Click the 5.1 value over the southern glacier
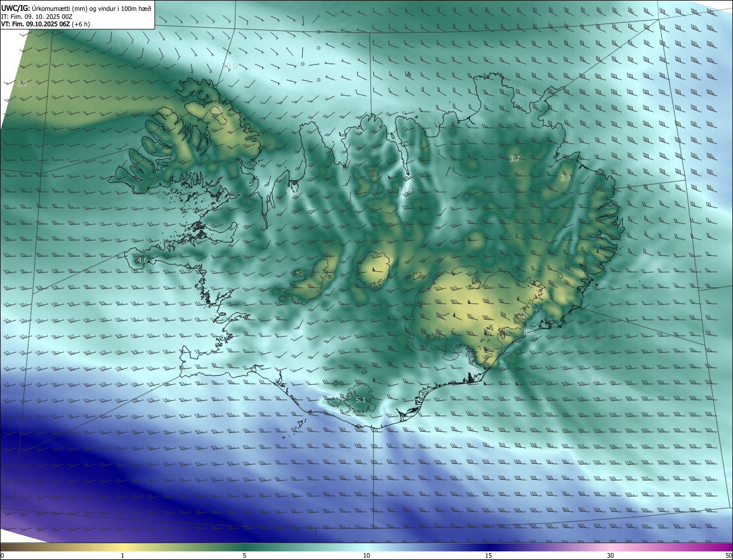This screenshot has width=733, height=560. point(361,400)
